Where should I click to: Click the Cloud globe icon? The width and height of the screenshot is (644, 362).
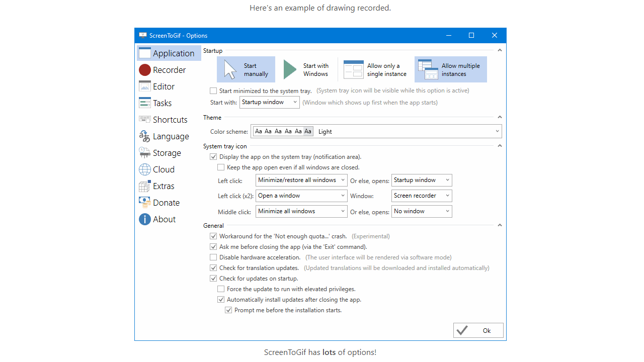coord(145,169)
